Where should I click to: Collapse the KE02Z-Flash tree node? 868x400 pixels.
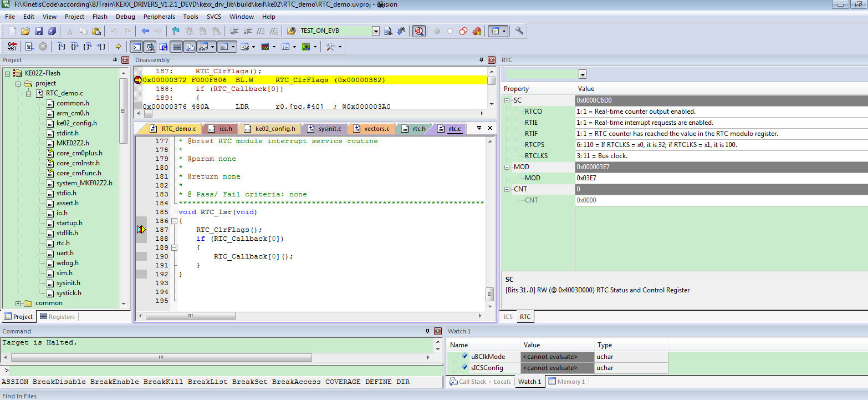(x=7, y=73)
